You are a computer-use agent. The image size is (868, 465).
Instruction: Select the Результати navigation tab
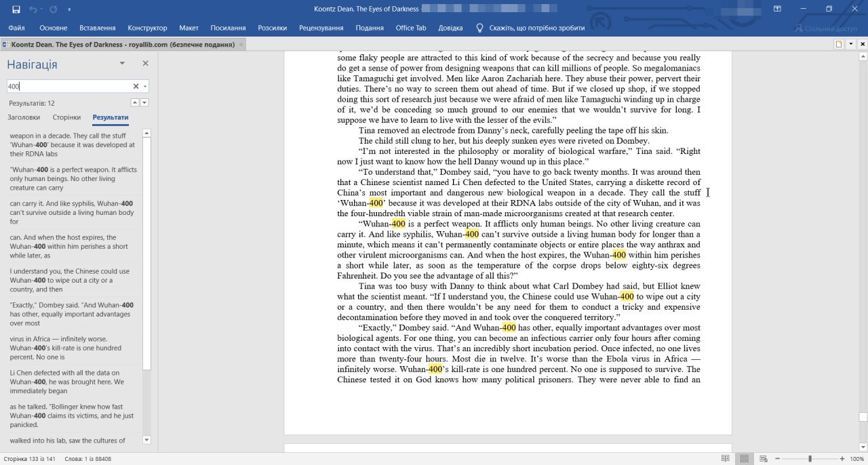click(x=111, y=117)
